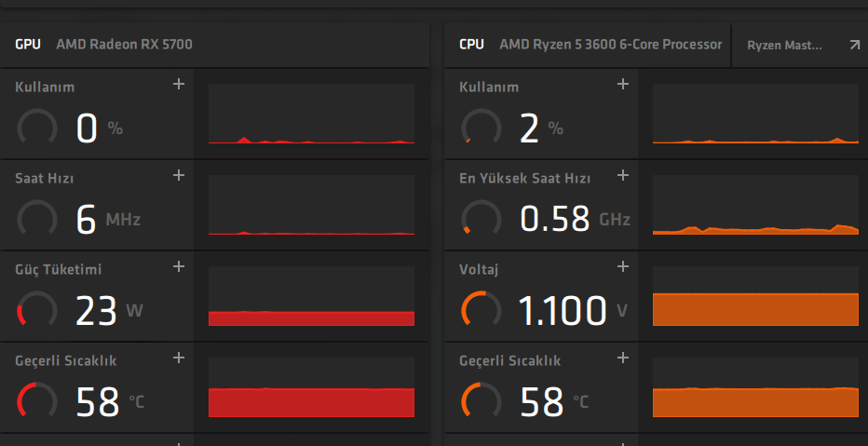Click the GPU usage red graph

(311, 114)
